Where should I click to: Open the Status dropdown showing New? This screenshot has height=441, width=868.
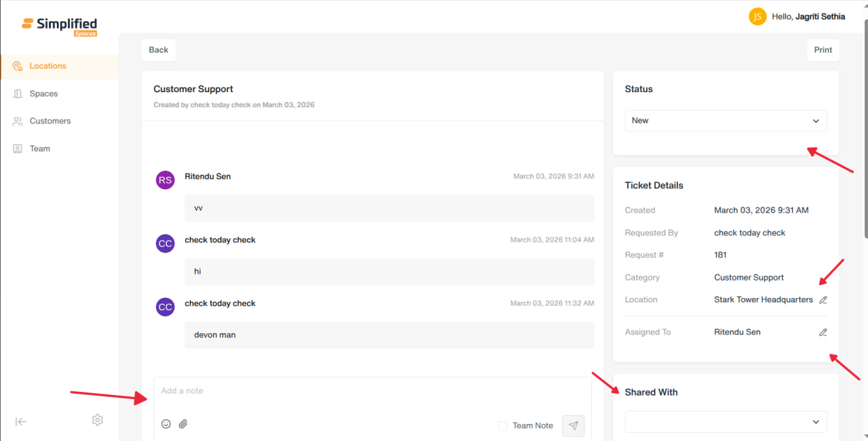tap(726, 121)
